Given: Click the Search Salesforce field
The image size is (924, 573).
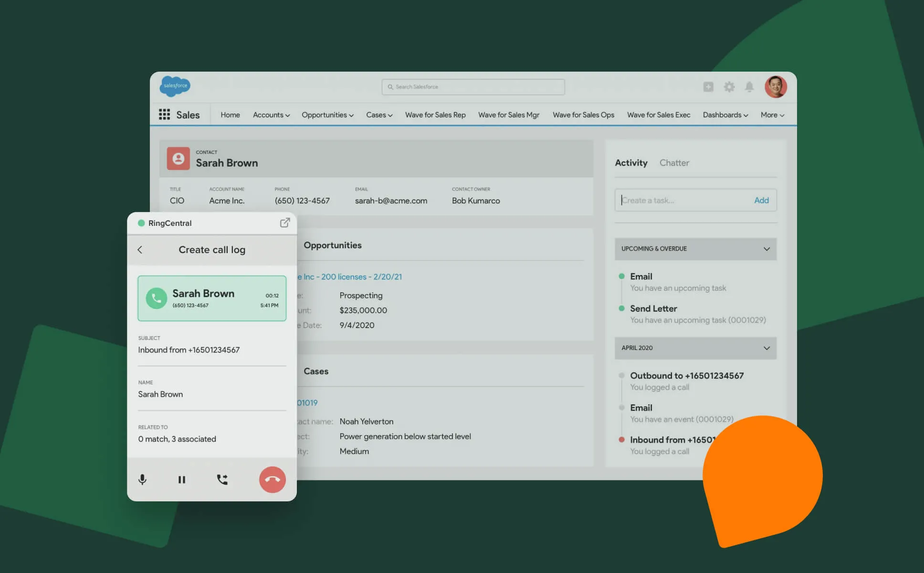Looking at the screenshot, I should 473,87.
